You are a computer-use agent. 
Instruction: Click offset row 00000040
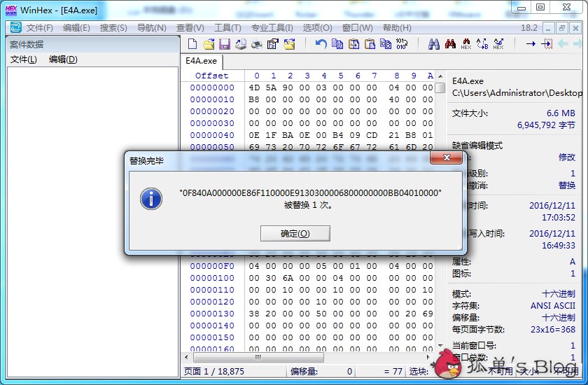tap(212, 135)
